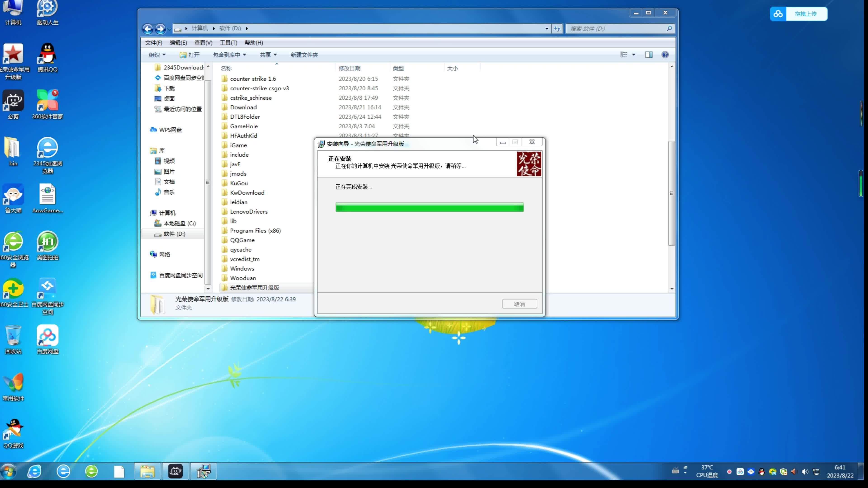This screenshot has height=488, width=868.
Task: Open the AowGame desktop file icon
Action: point(47,199)
